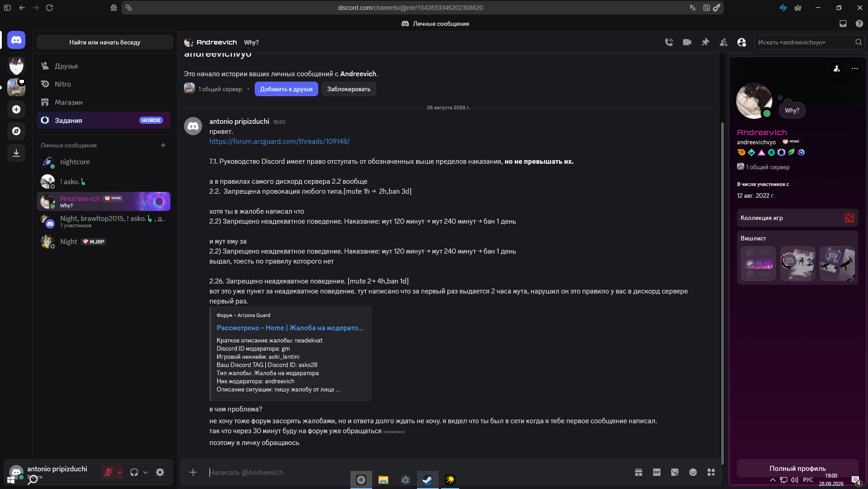Open the Nitro page
Screen dimensions: 868x489
[104, 84]
